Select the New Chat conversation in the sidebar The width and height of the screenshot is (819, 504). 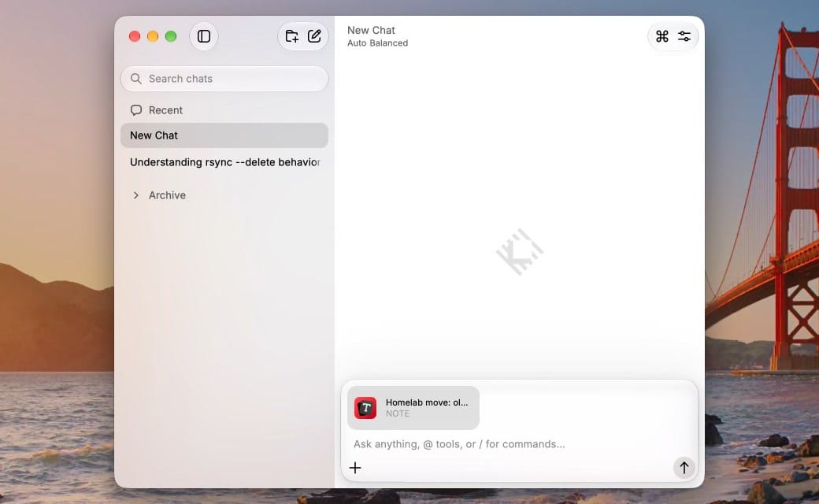[x=224, y=135]
